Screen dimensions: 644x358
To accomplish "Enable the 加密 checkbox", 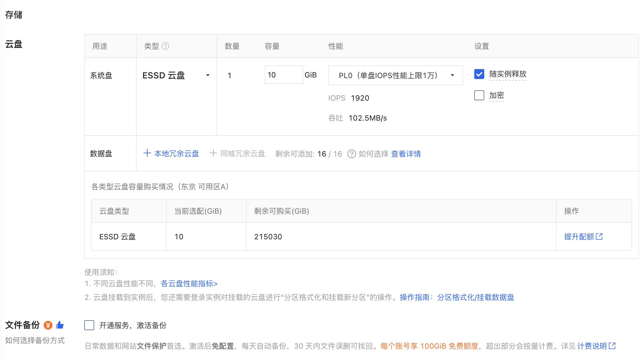I will click(479, 95).
